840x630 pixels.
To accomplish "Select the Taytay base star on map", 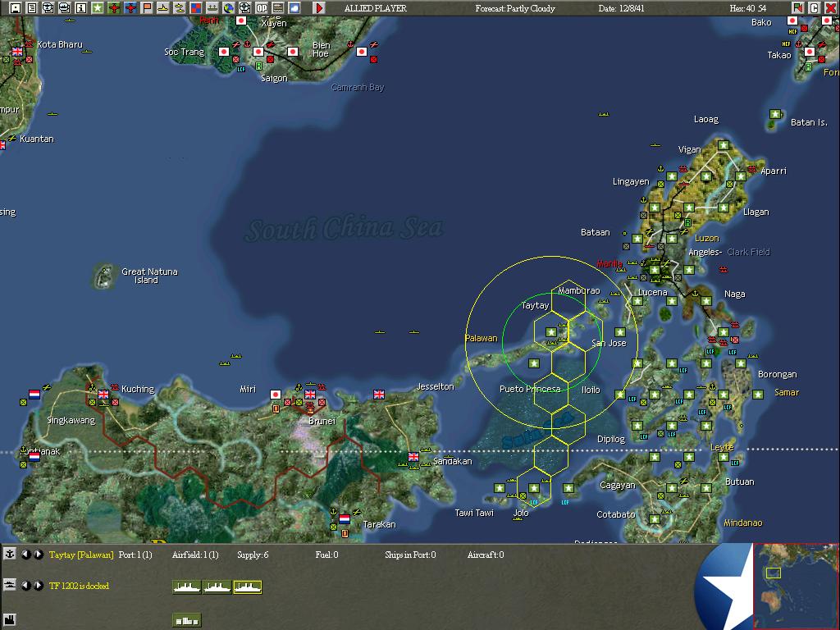I will click(550, 332).
